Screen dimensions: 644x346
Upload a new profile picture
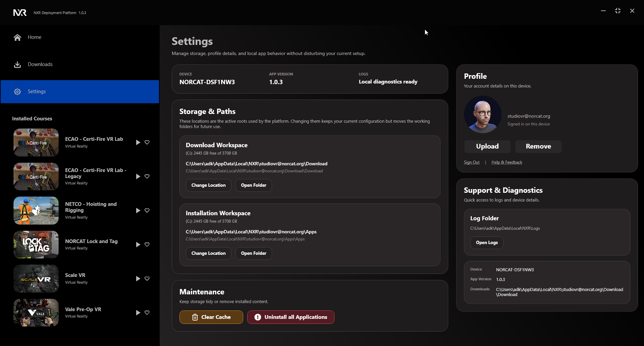(x=487, y=147)
